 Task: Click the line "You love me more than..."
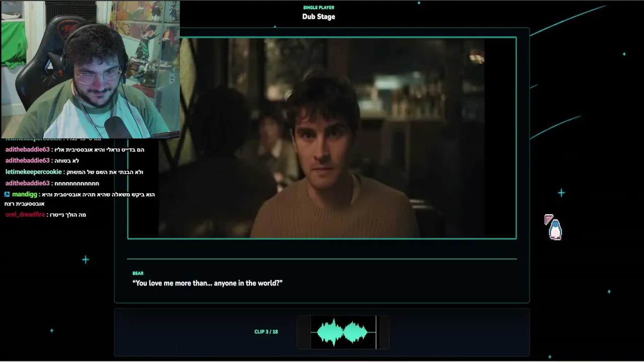click(207, 283)
